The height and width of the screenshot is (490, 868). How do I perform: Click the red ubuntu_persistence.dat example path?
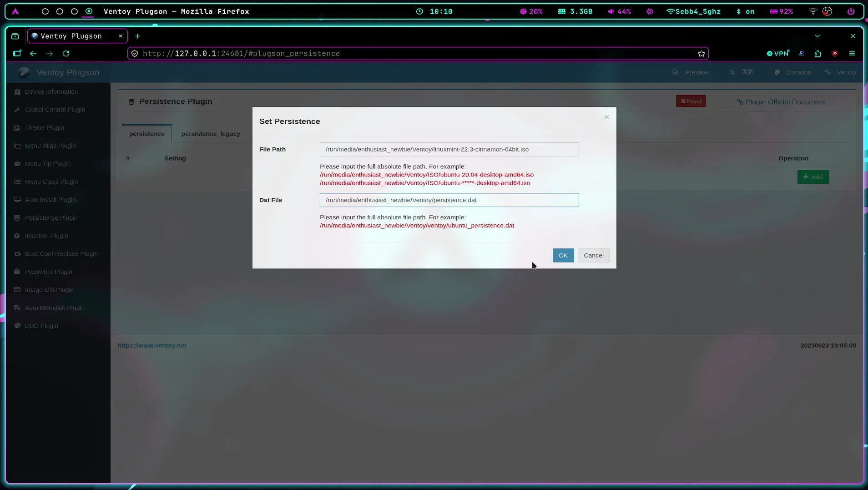click(x=417, y=226)
